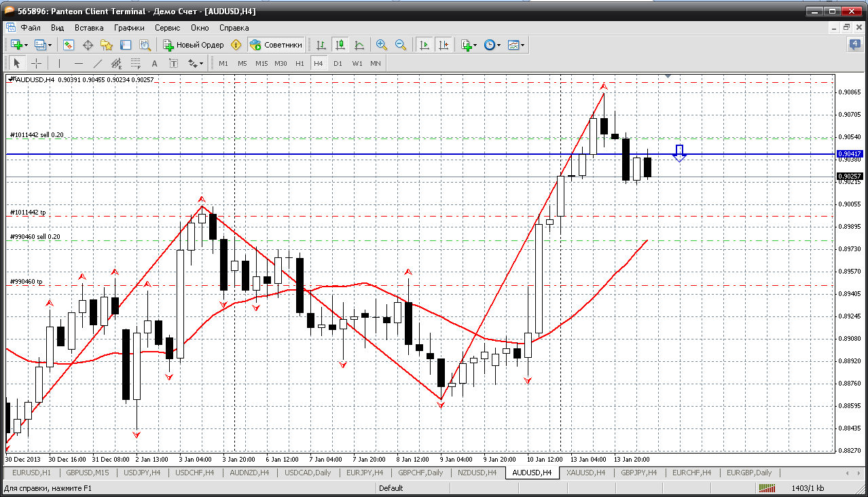
Task: Select the H4 timeframe button
Action: [319, 63]
